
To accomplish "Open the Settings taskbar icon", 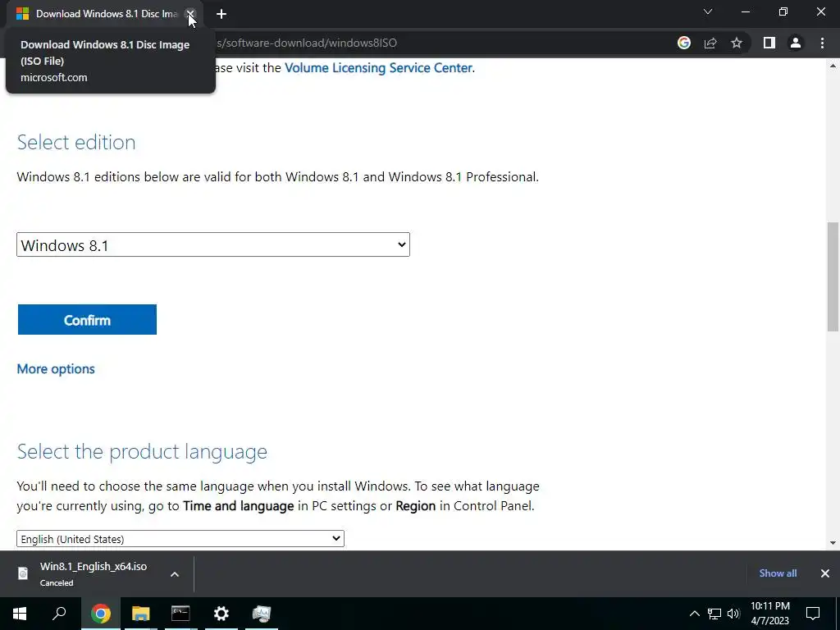I will click(221, 614).
